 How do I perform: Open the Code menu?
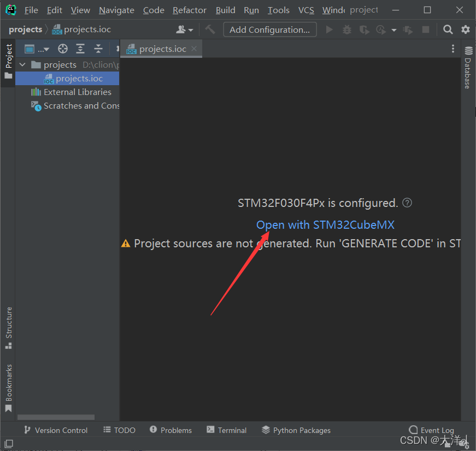(154, 10)
